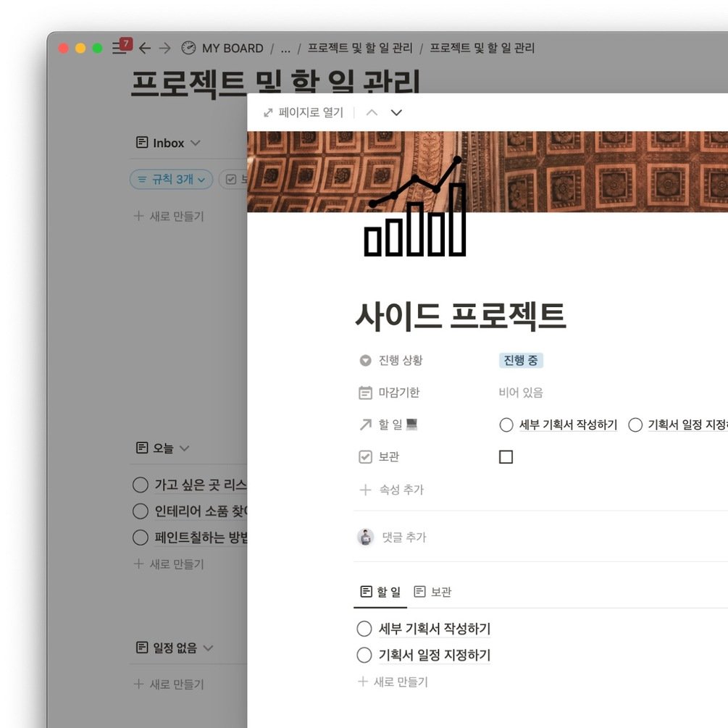Go back with the left arrow
This screenshot has width=728, height=728.
click(x=145, y=48)
